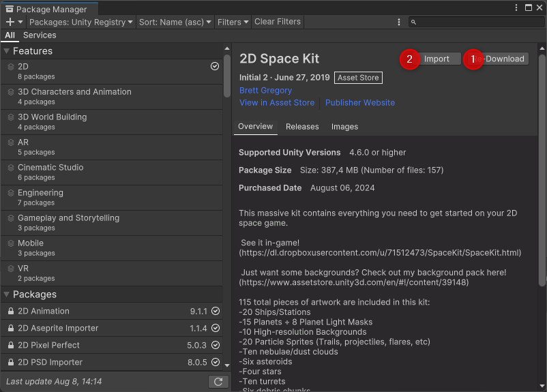
Task: Click layers icon beside Engineering
Action: (x=11, y=193)
